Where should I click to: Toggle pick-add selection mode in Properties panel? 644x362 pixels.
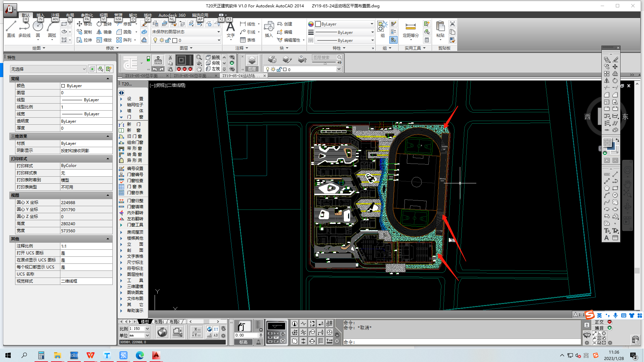(92, 69)
